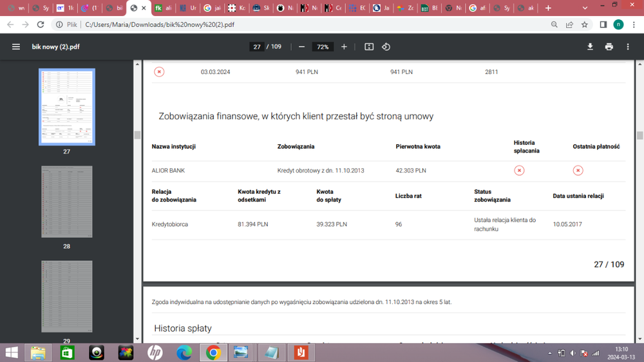Open Microsoft Store from taskbar
The image size is (644, 362).
pyautogui.click(x=68, y=352)
